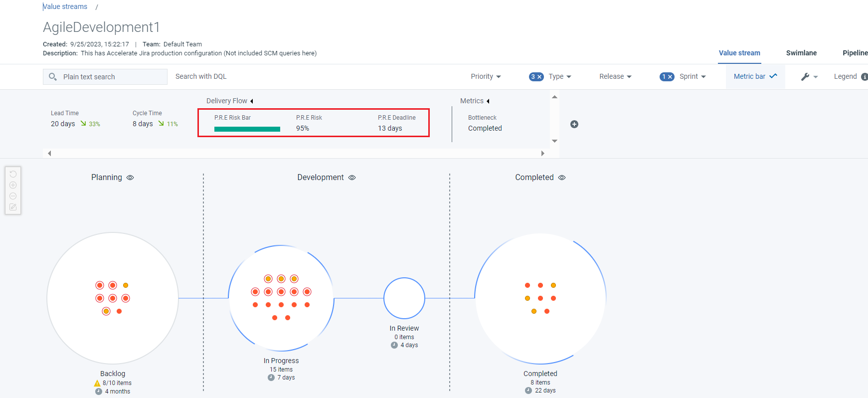
Task: Open the wrench settings menu
Action: tap(809, 77)
